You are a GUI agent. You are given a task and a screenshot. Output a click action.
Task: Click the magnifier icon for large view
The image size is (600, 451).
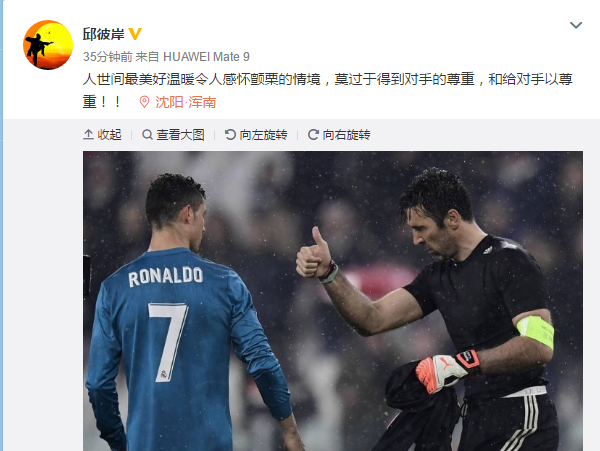point(147,135)
